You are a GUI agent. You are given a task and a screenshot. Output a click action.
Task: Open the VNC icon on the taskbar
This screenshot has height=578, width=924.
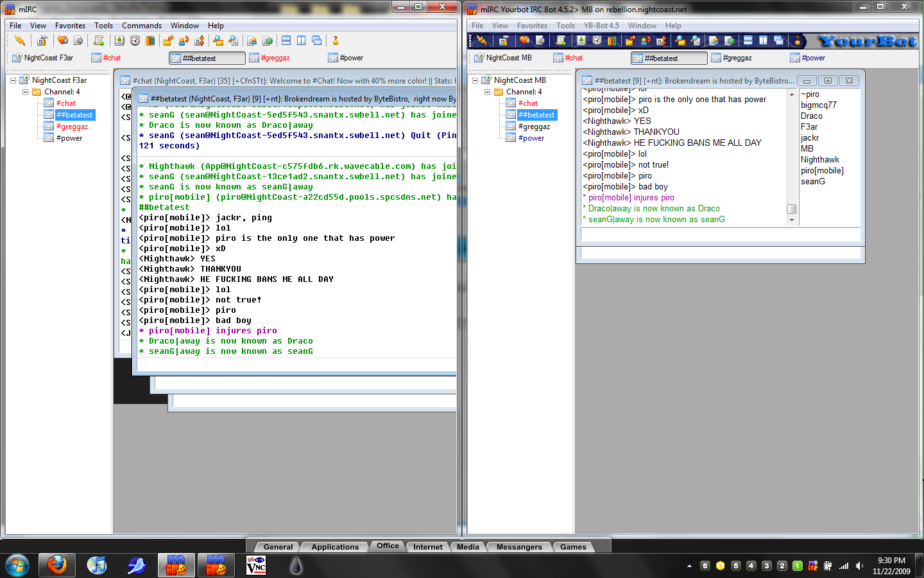click(x=256, y=566)
